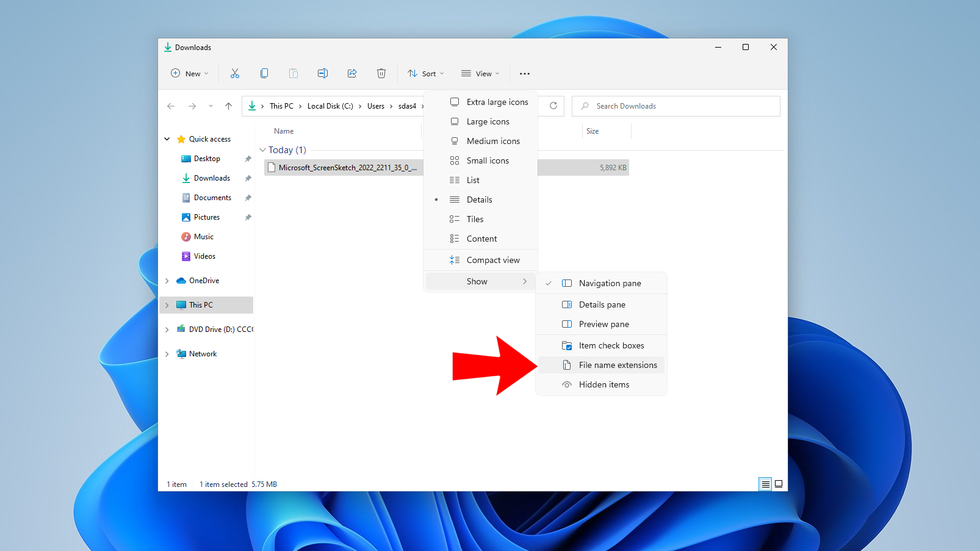980x551 pixels.
Task: Collapse the Quick access section
Action: [167, 139]
